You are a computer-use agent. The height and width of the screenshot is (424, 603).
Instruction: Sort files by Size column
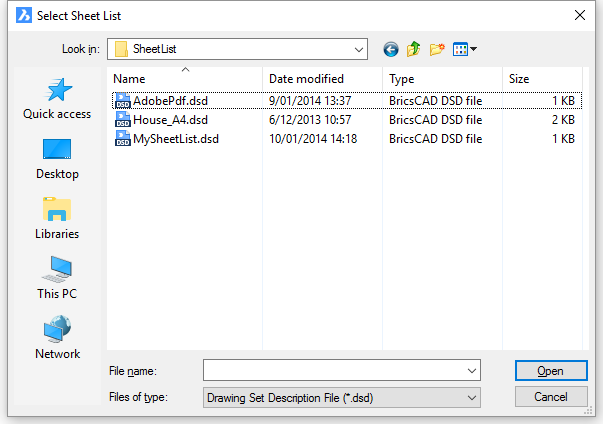(x=543, y=79)
